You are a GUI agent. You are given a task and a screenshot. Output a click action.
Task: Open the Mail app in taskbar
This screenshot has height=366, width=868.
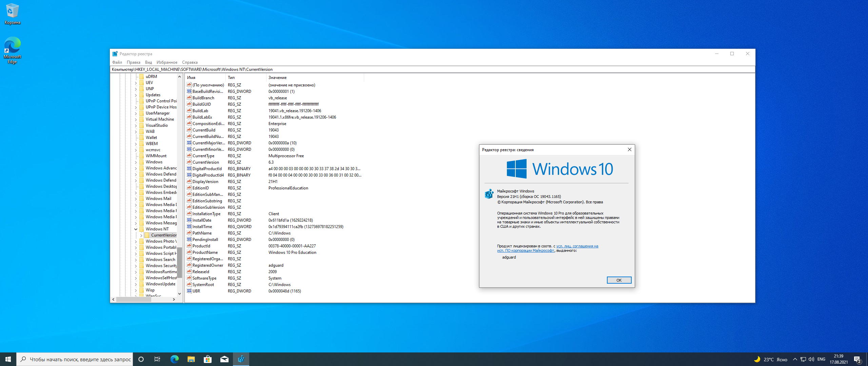224,359
